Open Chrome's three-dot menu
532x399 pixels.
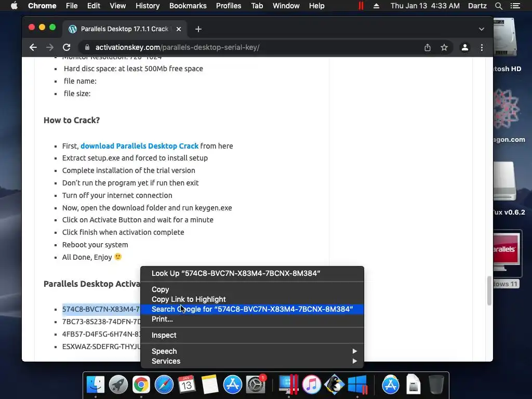point(482,47)
